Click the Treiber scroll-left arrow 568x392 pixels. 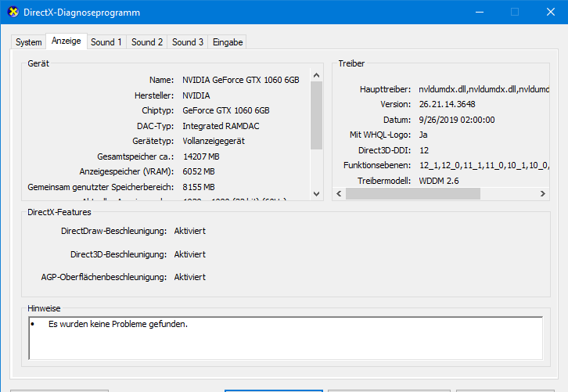339,193
